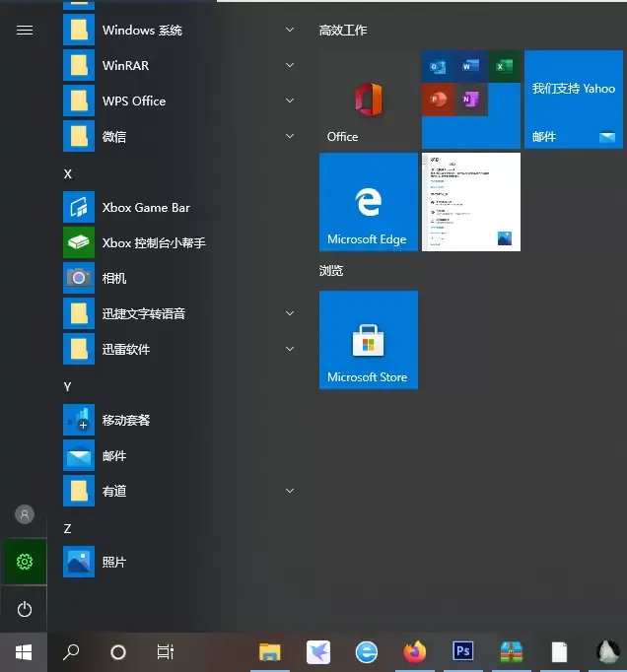Expand the Windows 系统 folder

pos(178,30)
